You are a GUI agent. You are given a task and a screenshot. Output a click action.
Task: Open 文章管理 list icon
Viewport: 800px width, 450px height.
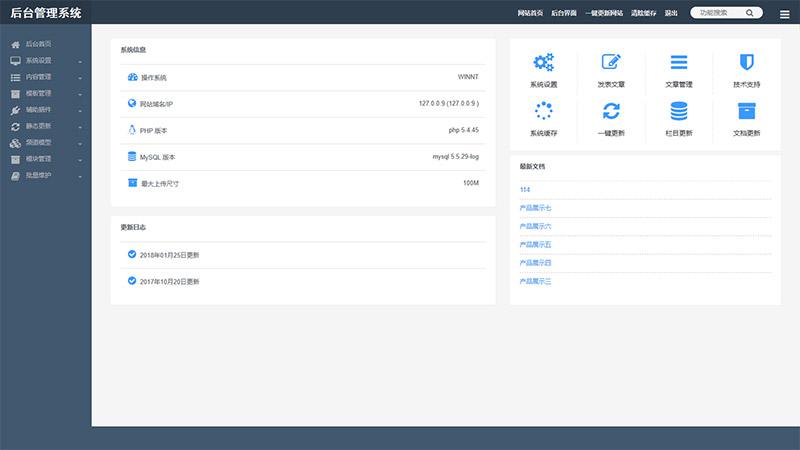[x=678, y=63]
